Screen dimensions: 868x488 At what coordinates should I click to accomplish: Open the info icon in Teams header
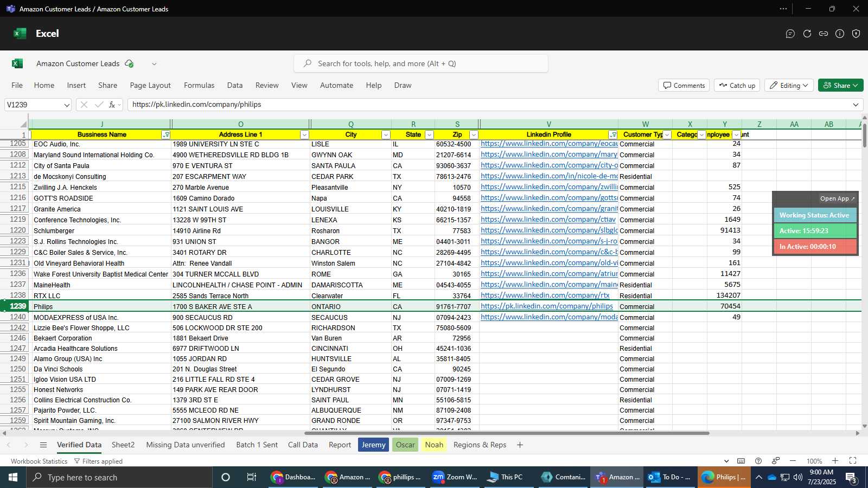(840, 34)
